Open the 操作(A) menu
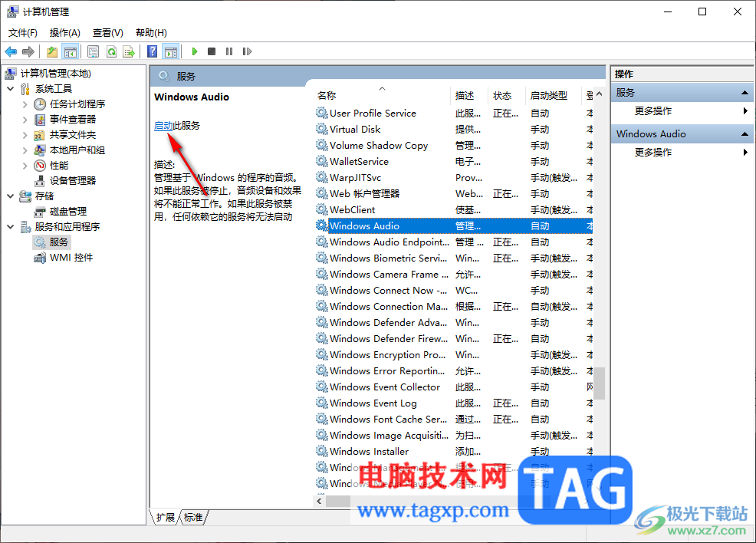Viewport: 756px width, 543px height. pyautogui.click(x=64, y=33)
